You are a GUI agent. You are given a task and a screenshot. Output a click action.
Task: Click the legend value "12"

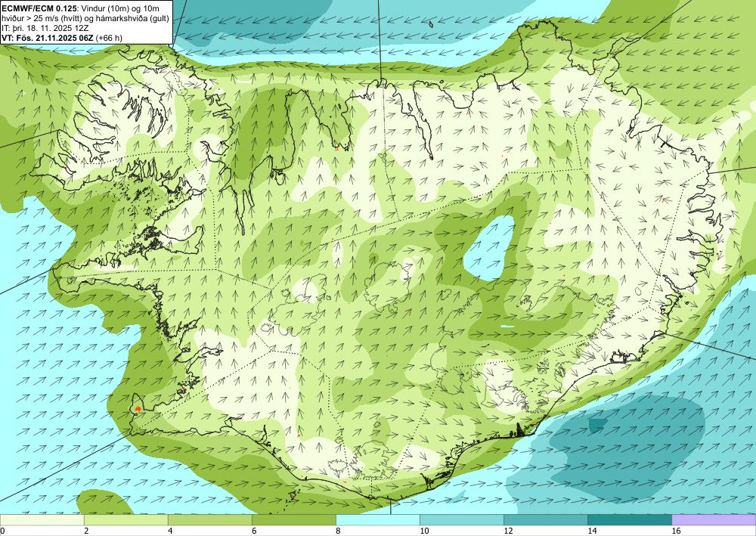508,531
